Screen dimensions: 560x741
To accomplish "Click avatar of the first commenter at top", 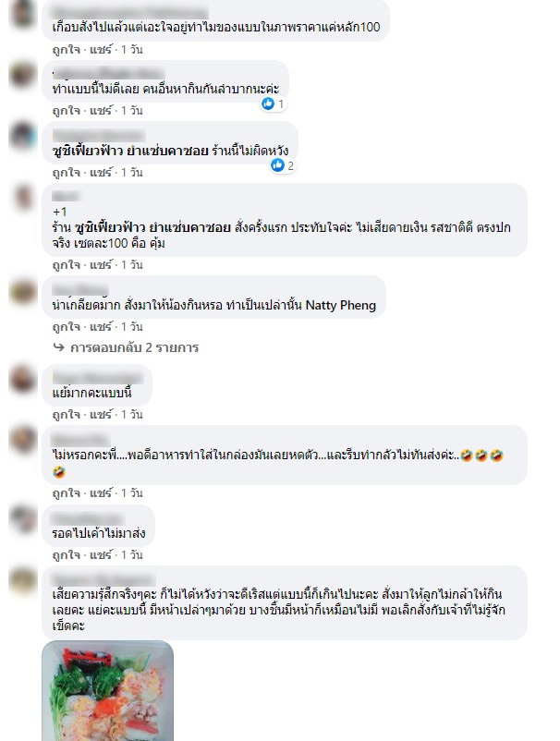I will coord(23,14).
